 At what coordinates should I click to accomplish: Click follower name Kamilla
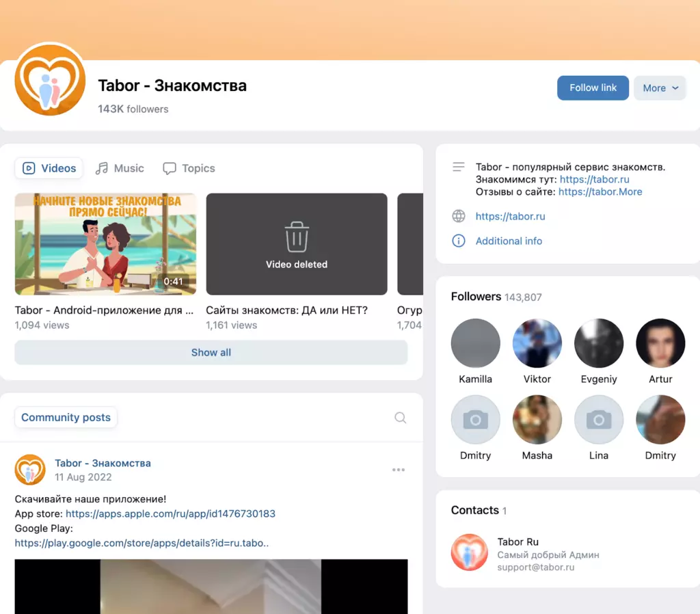point(476,379)
